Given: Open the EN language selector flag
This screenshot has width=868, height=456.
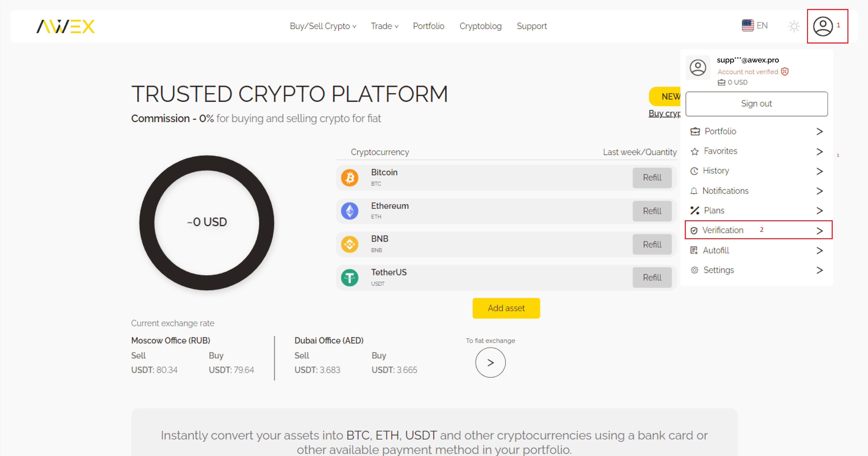Looking at the screenshot, I should (747, 26).
